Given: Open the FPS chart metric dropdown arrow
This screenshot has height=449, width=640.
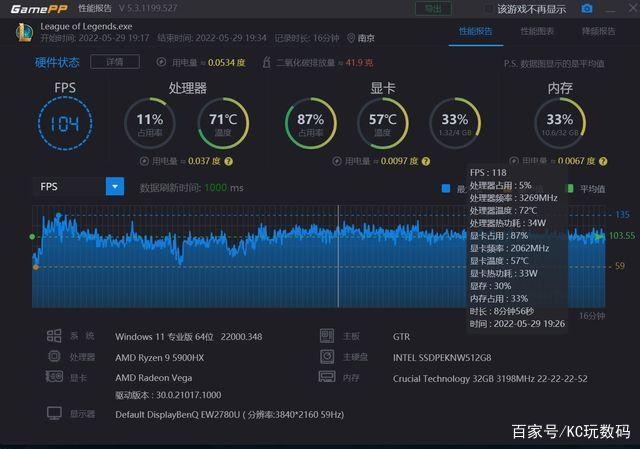Looking at the screenshot, I should [x=115, y=187].
